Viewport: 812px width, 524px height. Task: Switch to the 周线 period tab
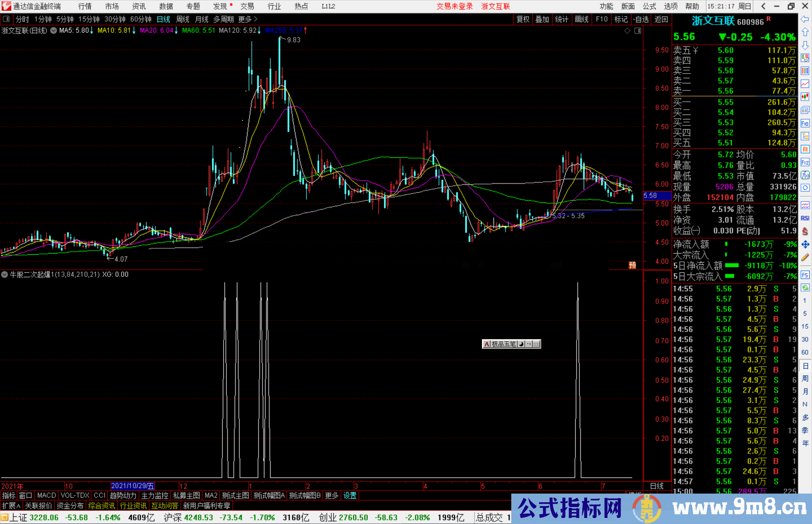coord(183,19)
